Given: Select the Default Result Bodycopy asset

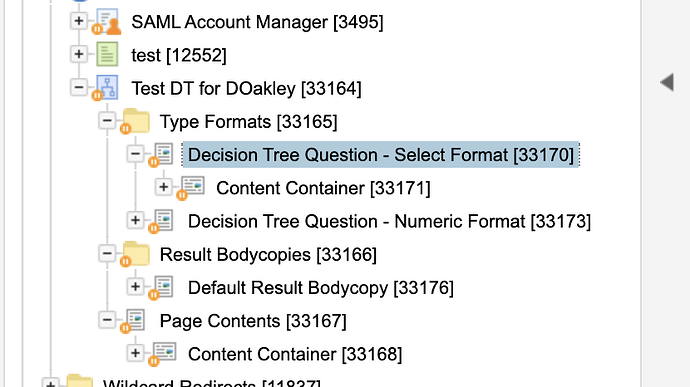Looking at the screenshot, I should click(x=320, y=288).
